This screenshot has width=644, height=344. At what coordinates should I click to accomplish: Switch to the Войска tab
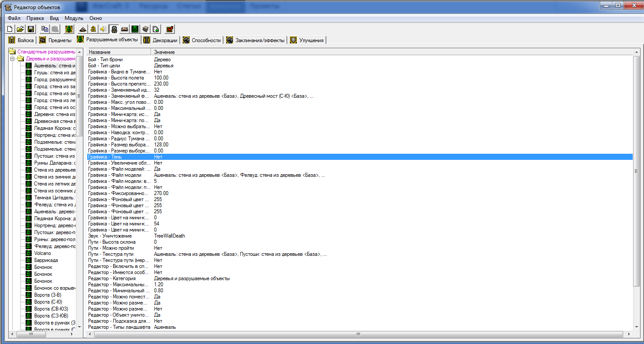point(21,40)
